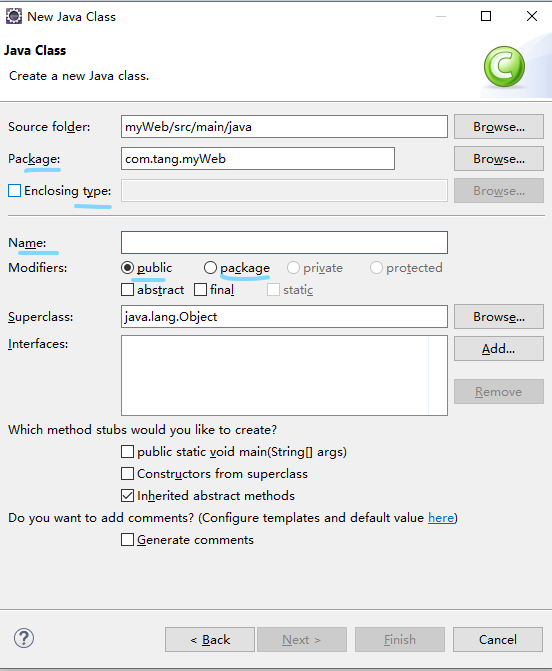The image size is (552, 671).
Task: Select the public modifier radio button
Action: [x=128, y=268]
